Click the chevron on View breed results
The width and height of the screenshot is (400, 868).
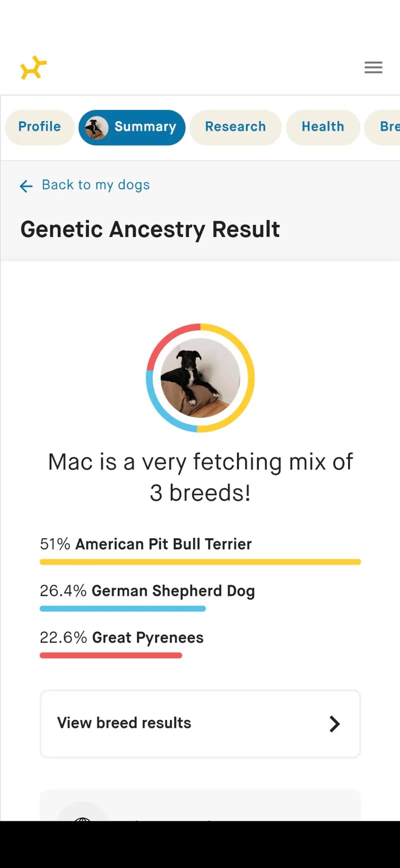334,724
